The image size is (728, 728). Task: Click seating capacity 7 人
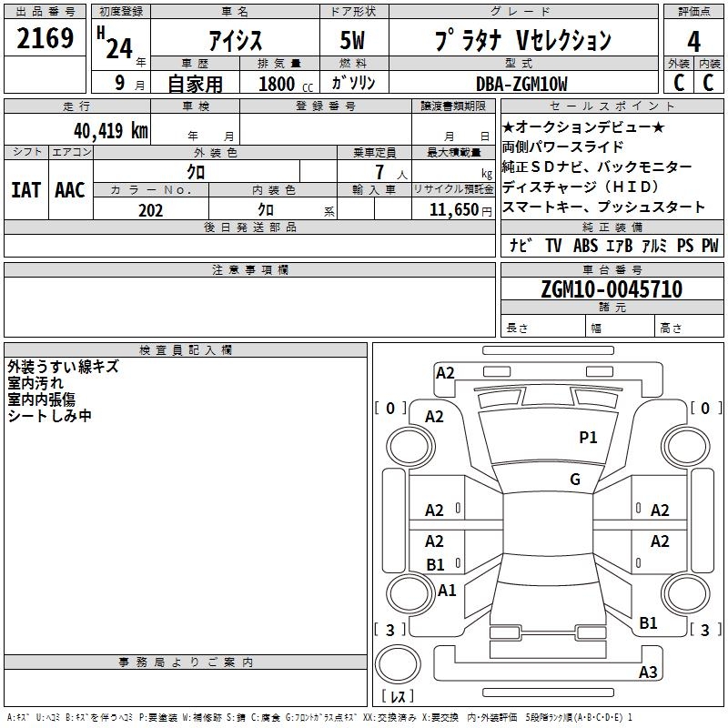[391, 172]
